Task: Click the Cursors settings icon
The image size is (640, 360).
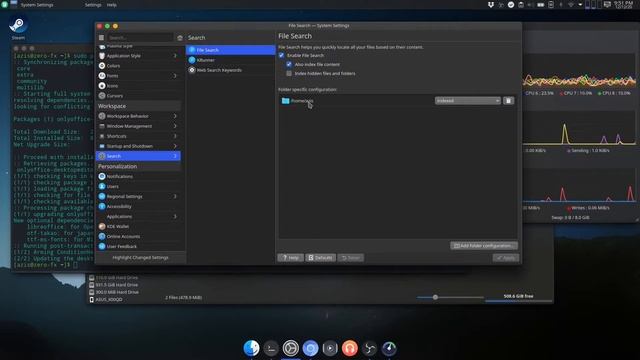Action: coord(102,96)
